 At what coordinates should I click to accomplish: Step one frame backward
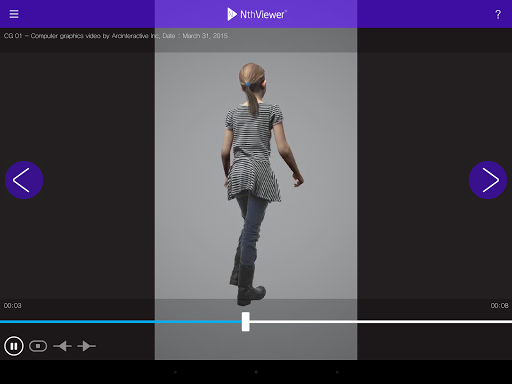(x=62, y=346)
